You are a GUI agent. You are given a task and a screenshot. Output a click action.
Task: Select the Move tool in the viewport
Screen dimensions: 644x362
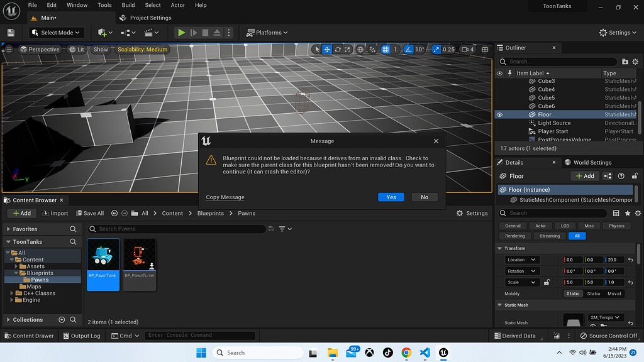click(x=326, y=49)
